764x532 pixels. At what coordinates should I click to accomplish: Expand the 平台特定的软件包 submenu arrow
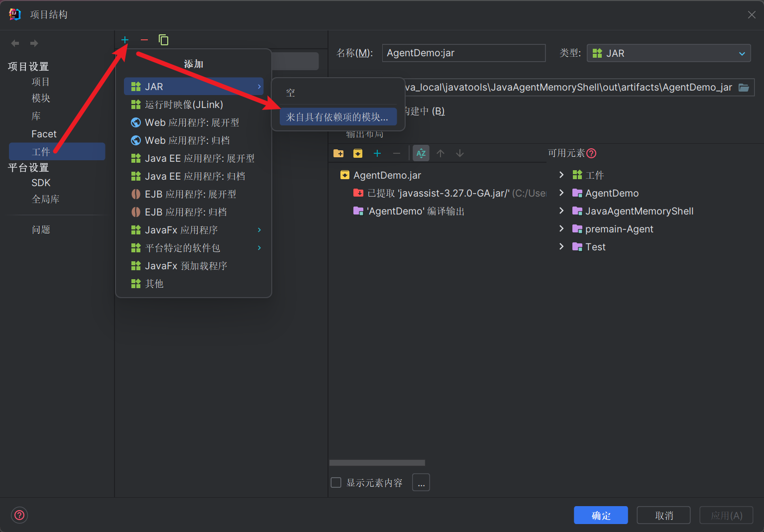259,248
